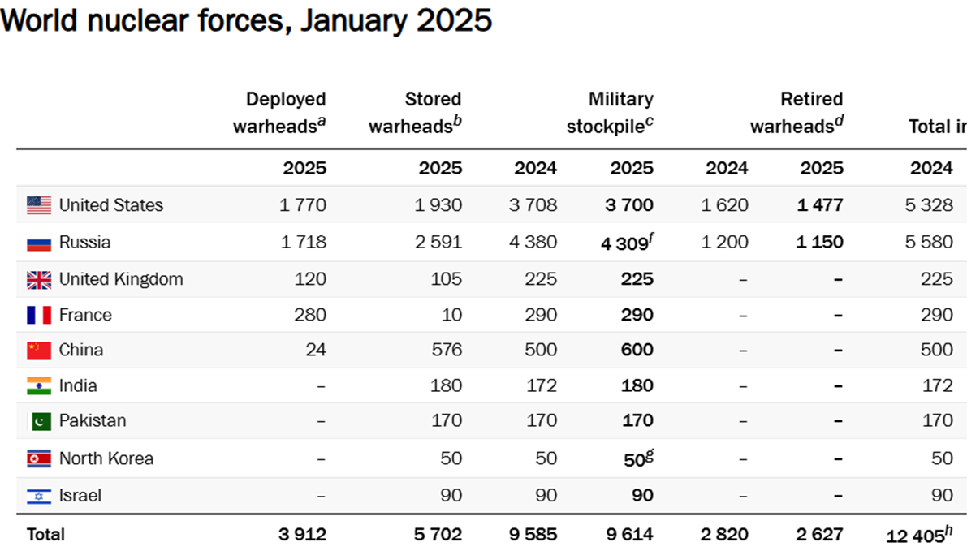Click the United States flag icon
The height and width of the screenshot is (551, 980).
[x=38, y=205]
